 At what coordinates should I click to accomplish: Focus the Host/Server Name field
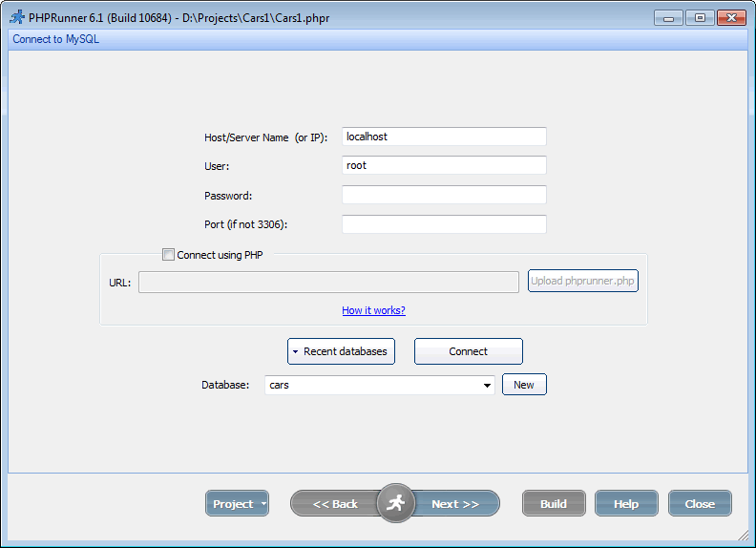point(444,137)
